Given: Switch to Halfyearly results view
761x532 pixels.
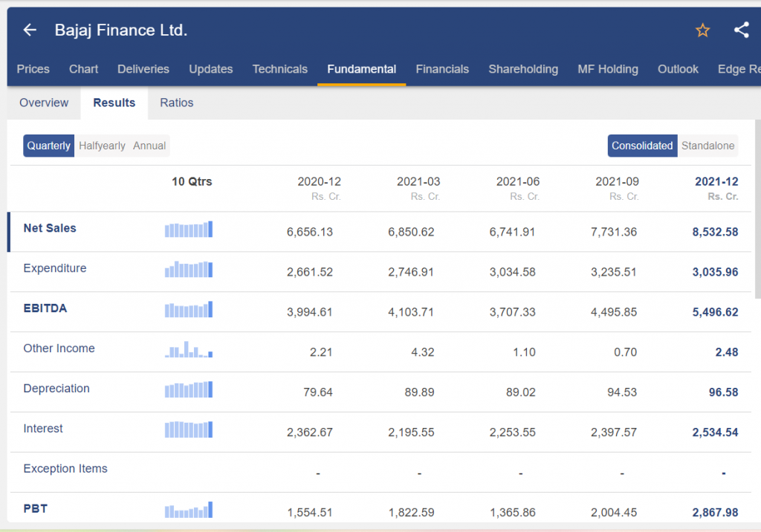Looking at the screenshot, I should tap(102, 146).
